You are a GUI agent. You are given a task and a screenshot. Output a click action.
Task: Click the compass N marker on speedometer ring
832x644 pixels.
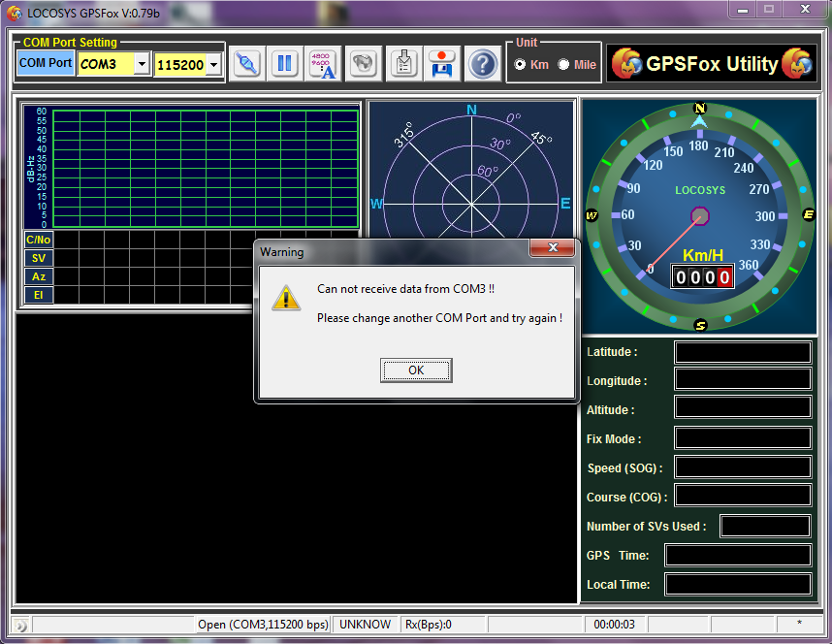[700, 109]
